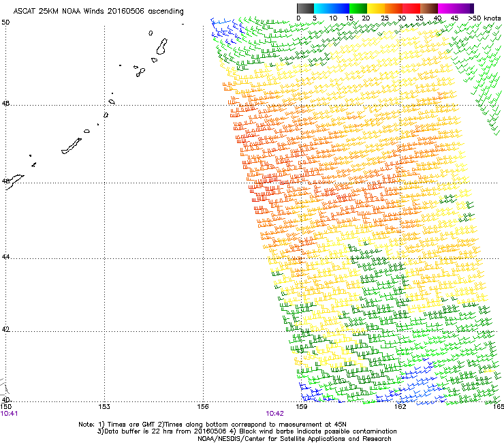The width and height of the screenshot is (504, 443).
Task: Click the yellow 20-25 knots legend segment
Action: click(376, 8)
